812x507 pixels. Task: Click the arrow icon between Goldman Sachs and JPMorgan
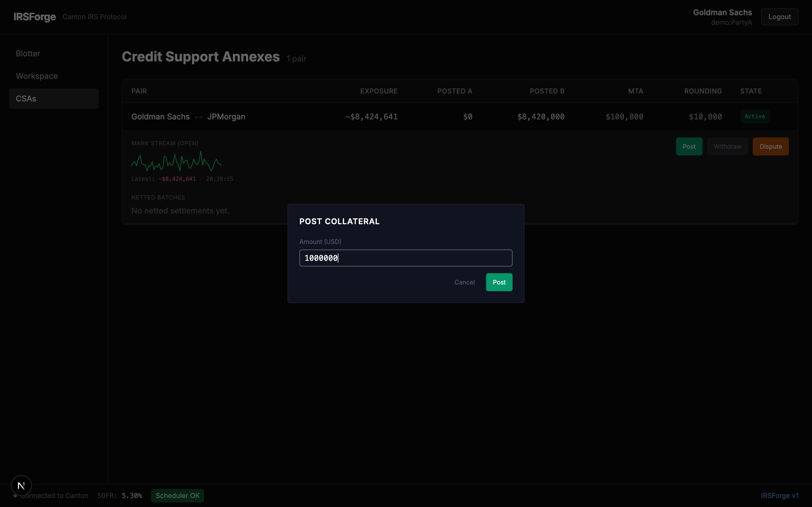click(198, 117)
